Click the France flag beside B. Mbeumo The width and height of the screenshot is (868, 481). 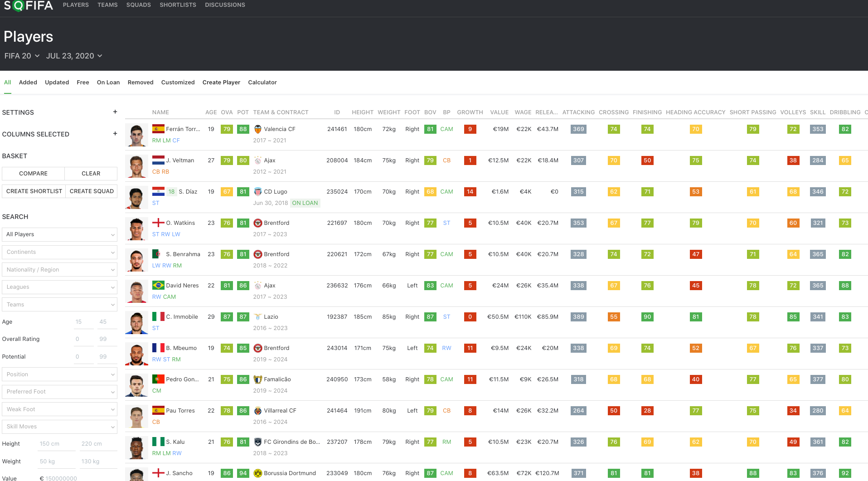tap(158, 348)
